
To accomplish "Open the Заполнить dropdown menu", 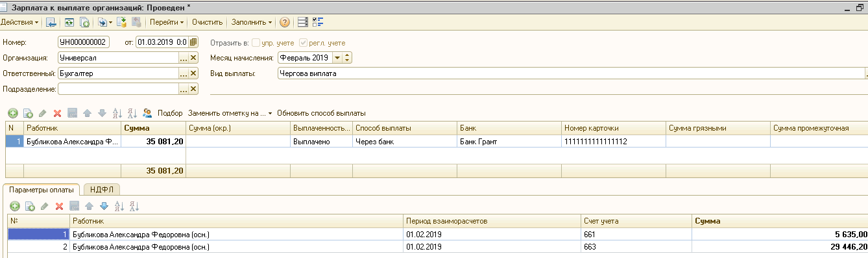I will click(252, 22).
